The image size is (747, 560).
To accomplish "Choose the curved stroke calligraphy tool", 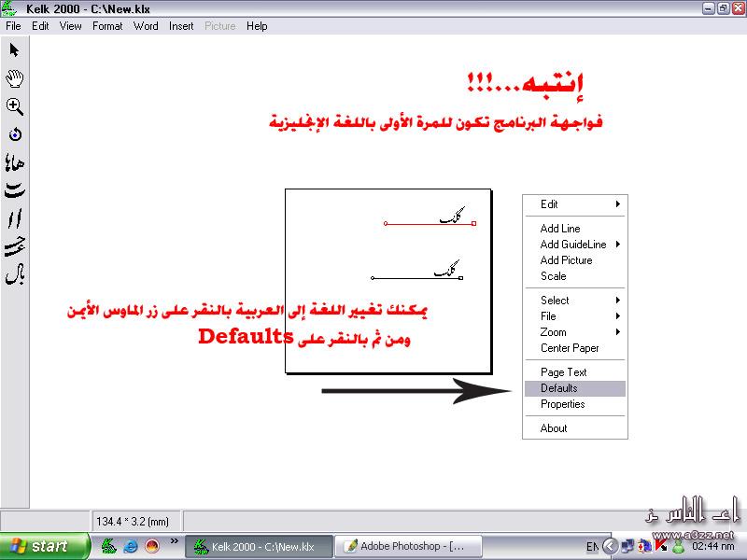I will tap(14, 190).
